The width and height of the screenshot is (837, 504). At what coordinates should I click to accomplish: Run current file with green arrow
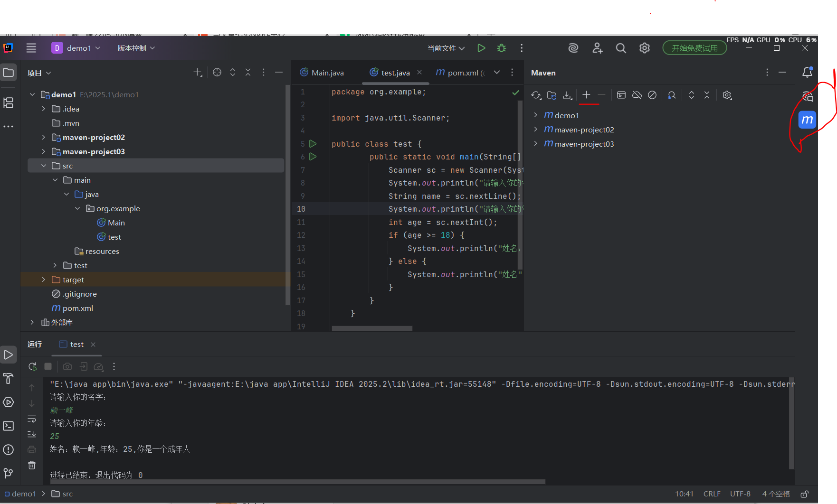click(x=481, y=48)
